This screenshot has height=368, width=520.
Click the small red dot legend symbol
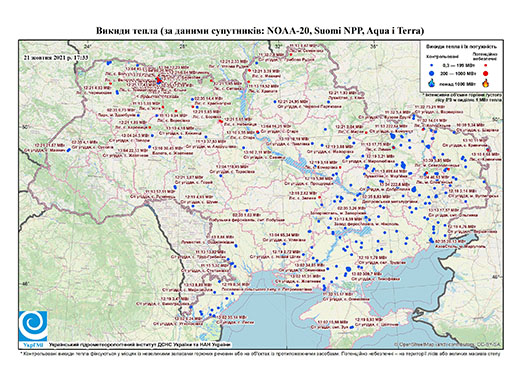pyautogui.click(x=485, y=65)
